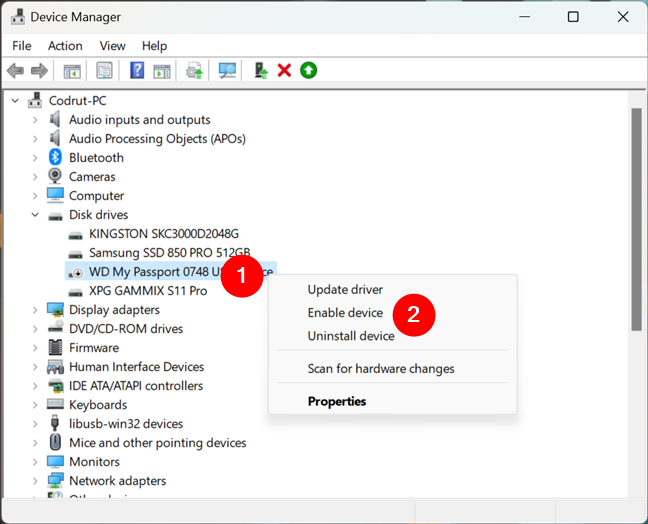This screenshot has width=648, height=524.
Task: Click the Cameras webcam icon
Action: [55, 176]
